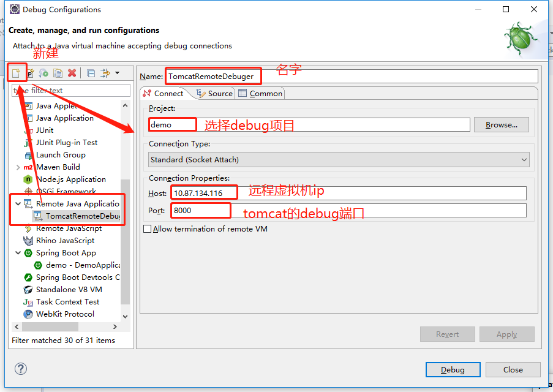Click the type filter text field

click(71, 90)
